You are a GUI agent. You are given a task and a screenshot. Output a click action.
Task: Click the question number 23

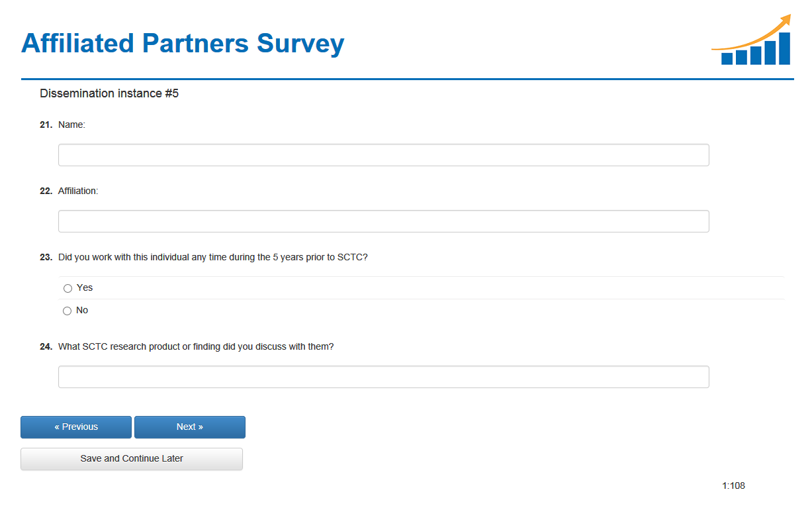tap(46, 257)
